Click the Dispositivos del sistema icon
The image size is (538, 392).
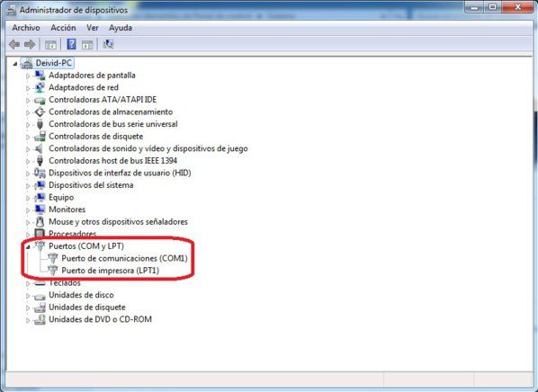point(40,185)
